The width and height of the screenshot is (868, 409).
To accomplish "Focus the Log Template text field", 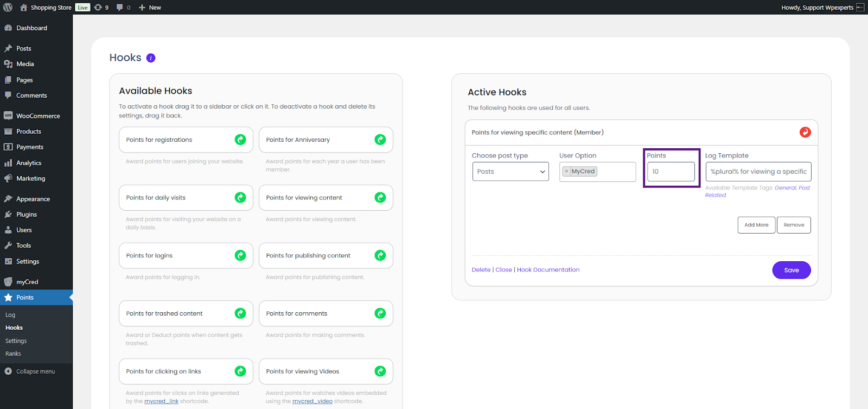I will (758, 172).
